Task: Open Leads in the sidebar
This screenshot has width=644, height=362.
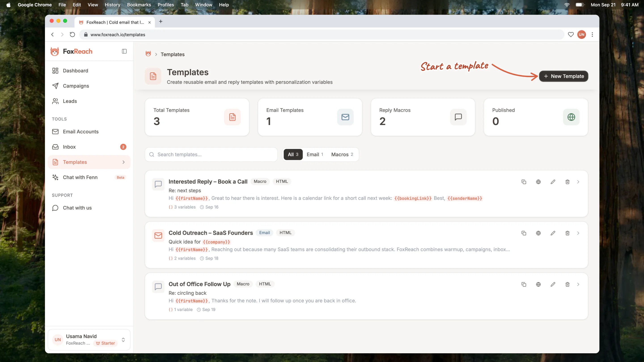Action: (89, 101)
